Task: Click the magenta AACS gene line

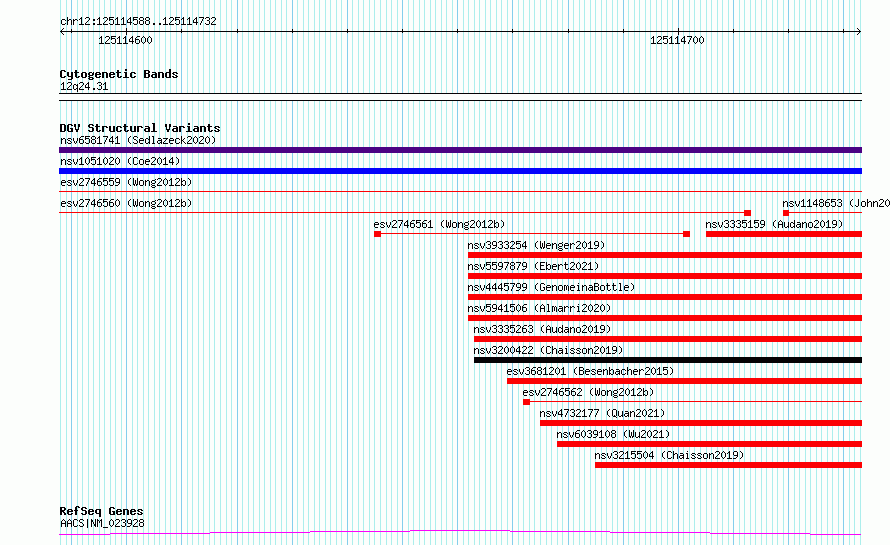Action: click(460, 533)
